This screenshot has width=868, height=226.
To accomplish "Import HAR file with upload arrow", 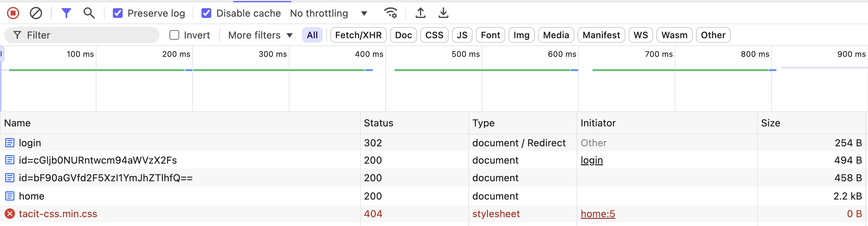I will point(420,13).
